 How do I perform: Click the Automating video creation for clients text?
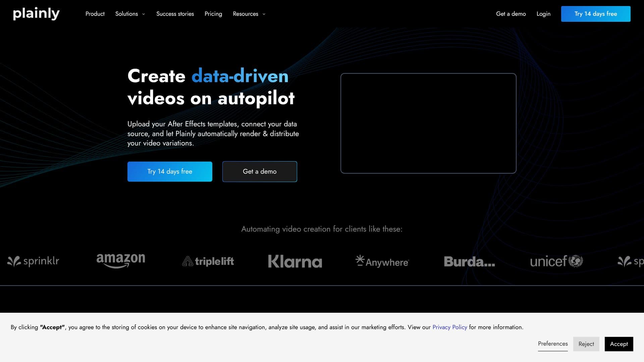[322, 229]
